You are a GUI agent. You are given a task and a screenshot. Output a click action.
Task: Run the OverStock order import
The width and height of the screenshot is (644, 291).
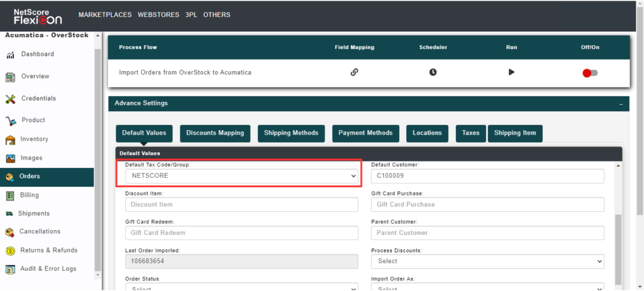[x=511, y=72]
